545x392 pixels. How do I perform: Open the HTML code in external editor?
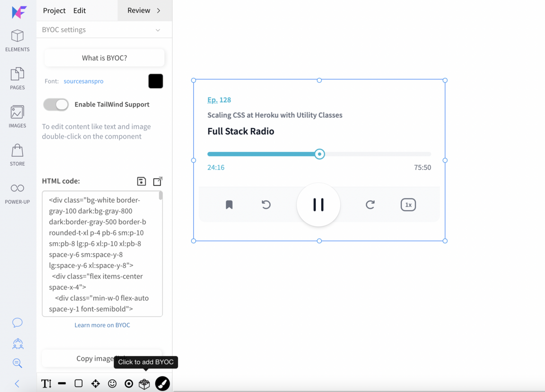tap(157, 181)
